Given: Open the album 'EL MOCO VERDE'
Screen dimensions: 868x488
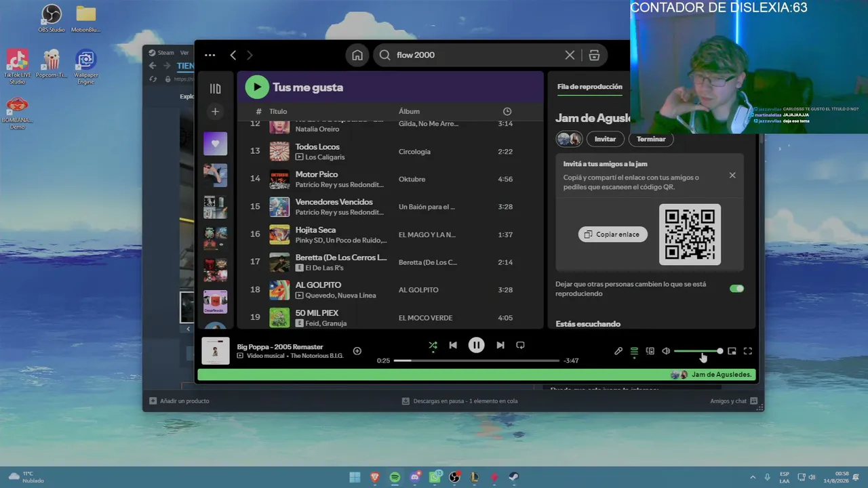Looking at the screenshot, I should (x=425, y=318).
